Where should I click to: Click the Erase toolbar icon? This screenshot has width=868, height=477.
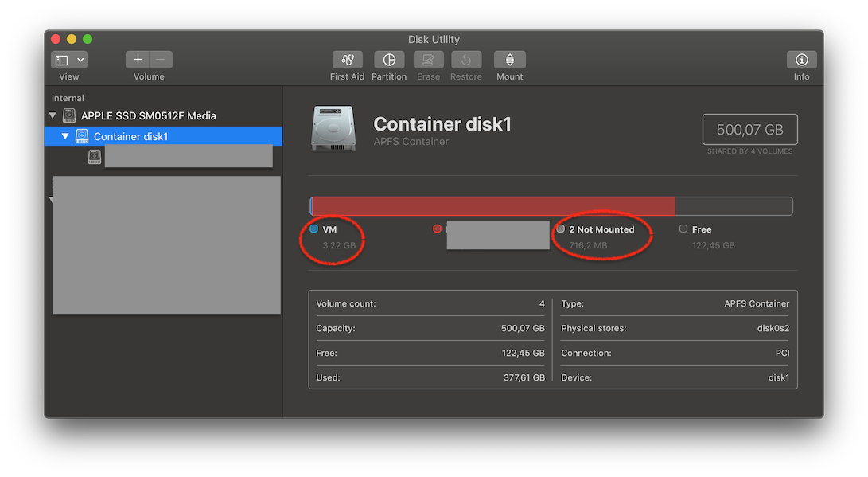[x=428, y=60]
